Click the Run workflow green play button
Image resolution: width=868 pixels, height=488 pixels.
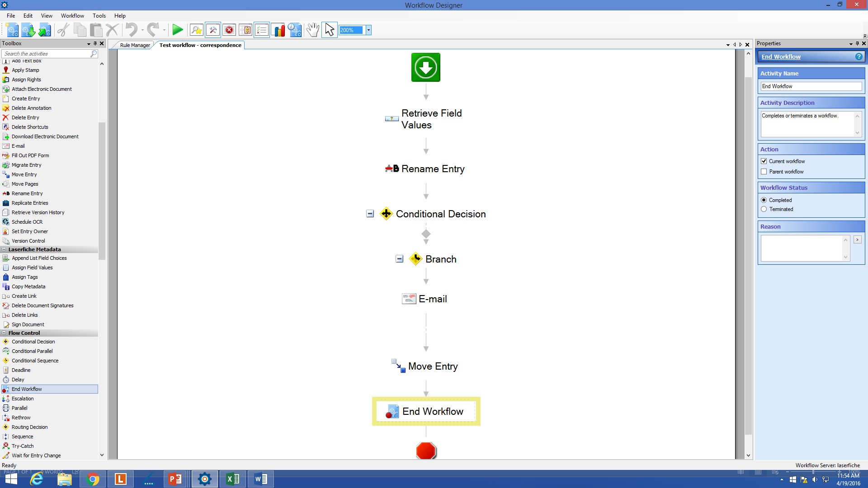point(177,30)
